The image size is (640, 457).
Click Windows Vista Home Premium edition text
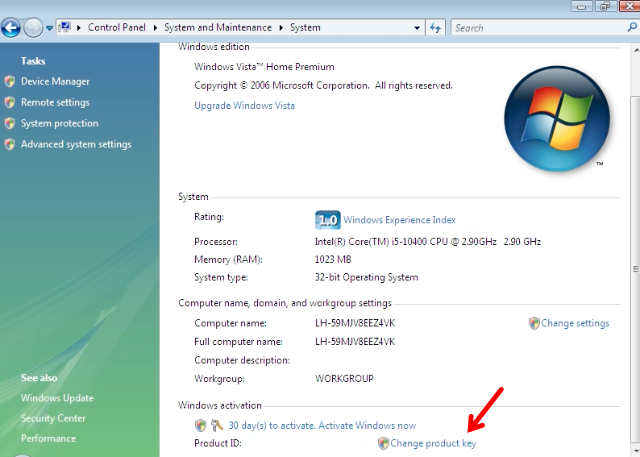[264, 67]
